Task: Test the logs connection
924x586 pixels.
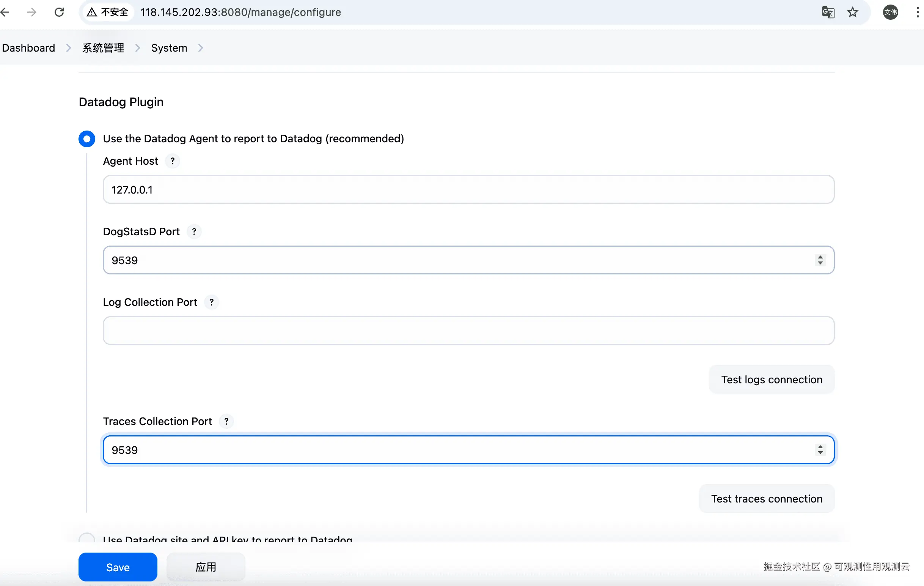Action: 772,380
